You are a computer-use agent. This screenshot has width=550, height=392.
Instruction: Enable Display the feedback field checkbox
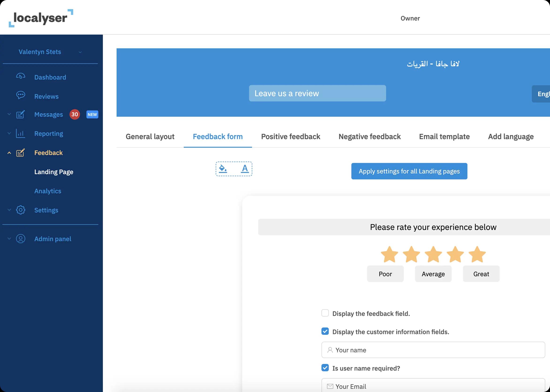coord(325,313)
